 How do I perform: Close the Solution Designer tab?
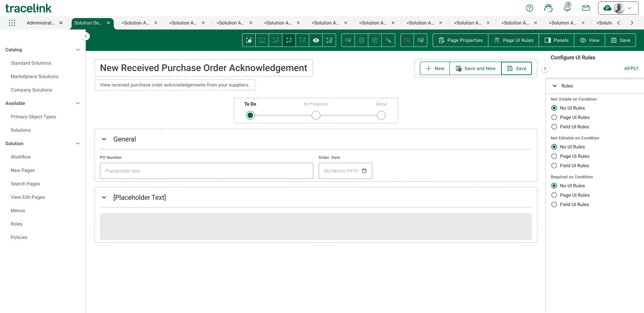(108, 23)
